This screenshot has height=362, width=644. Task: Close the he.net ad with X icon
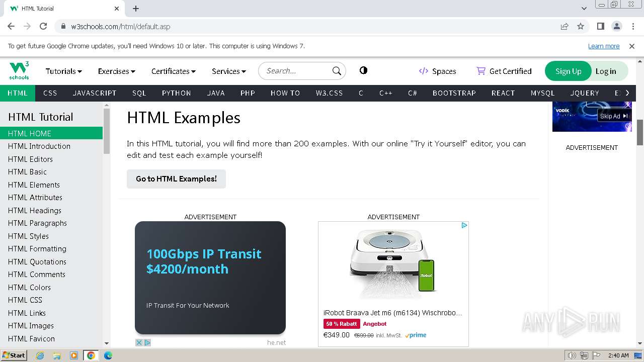[x=139, y=342]
